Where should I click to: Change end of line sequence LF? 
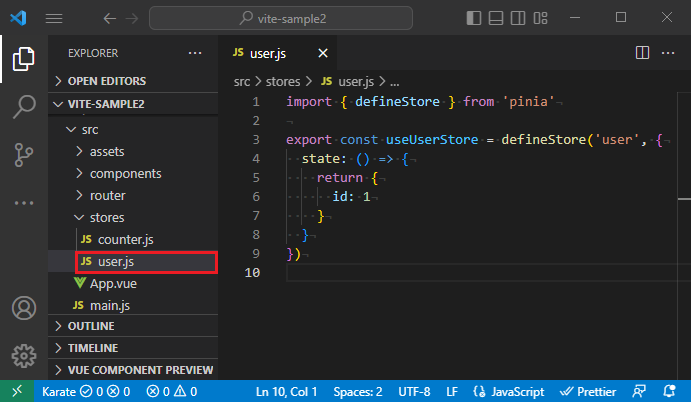tap(452, 391)
